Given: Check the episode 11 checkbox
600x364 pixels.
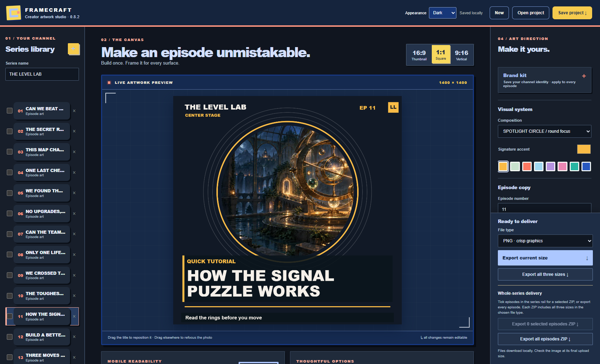Looking at the screenshot, I should click(x=10, y=316).
